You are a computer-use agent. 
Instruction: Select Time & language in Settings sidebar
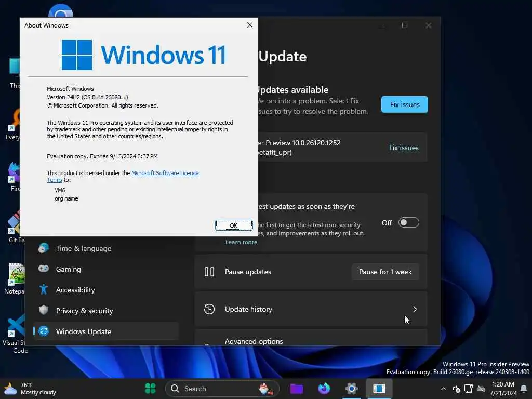pyautogui.click(x=106, y=248)
